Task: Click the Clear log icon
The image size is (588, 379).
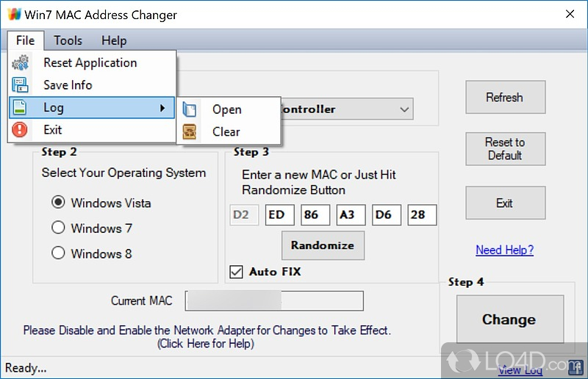Action: click(x=190, y=131)
